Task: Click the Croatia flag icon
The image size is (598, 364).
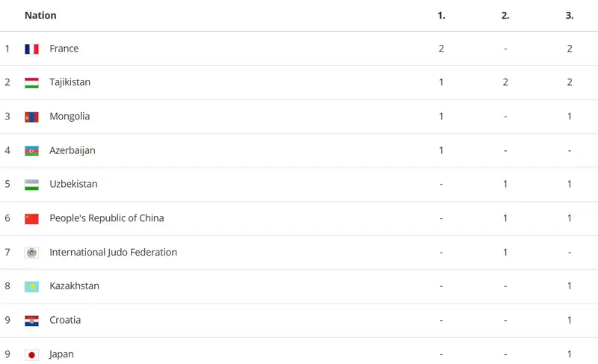Action: point(31,321)
